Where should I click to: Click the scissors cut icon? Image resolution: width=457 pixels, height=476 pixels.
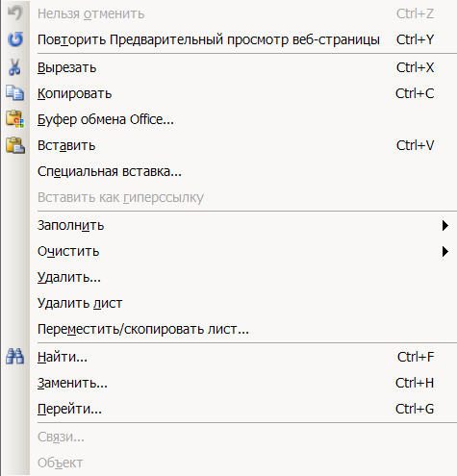pos(14,67)
